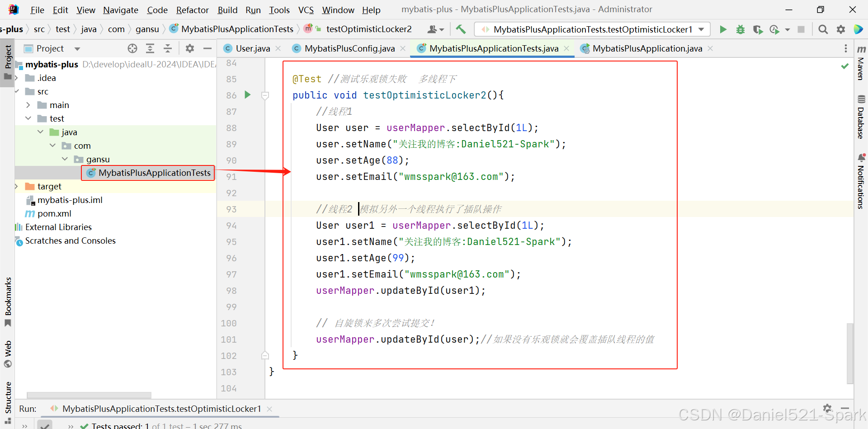Switch to MybatisPlusConfig.java tab

349,48
